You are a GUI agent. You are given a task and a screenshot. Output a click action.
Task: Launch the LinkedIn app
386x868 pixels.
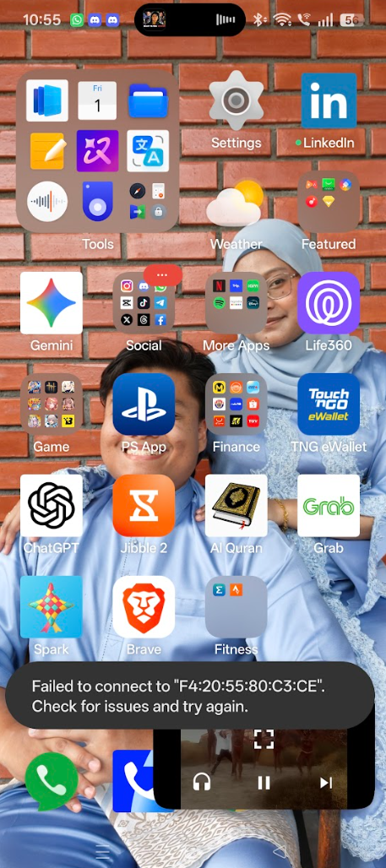point(329,100)
